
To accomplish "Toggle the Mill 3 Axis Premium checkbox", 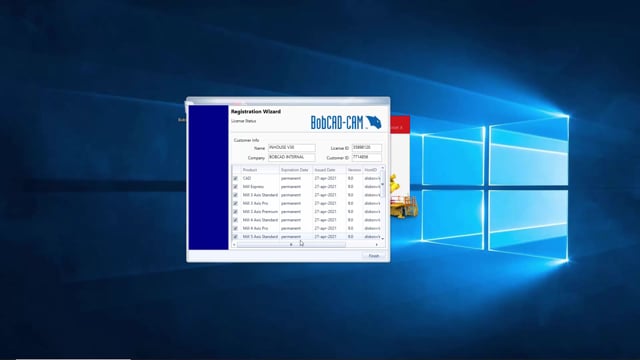I will [236, 212].
